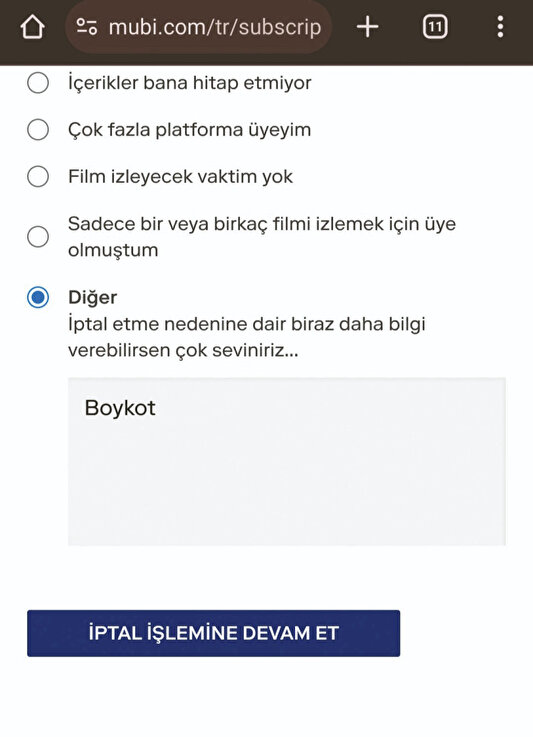Open the three-dot browser menu
Screen dimensions: 533x737
pyautogui.click(x=501, y=27)
